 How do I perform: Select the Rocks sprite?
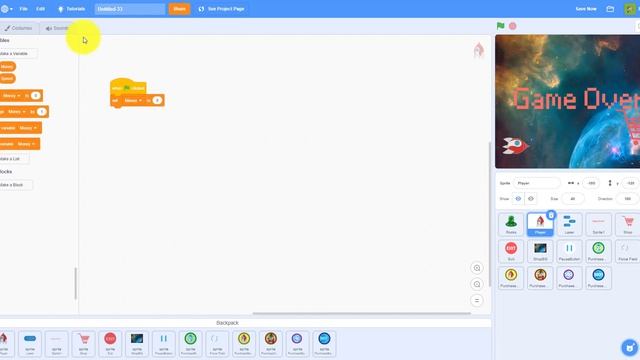click(x=511, y=224)
